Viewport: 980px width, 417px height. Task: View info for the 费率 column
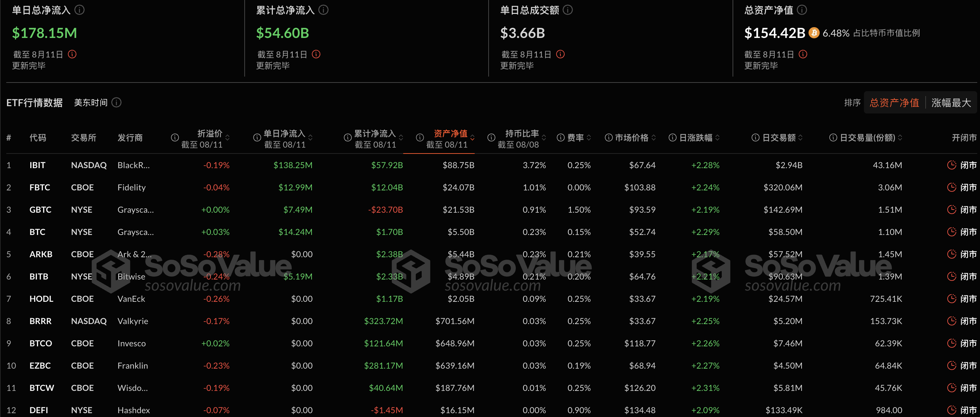coord(560,137)
